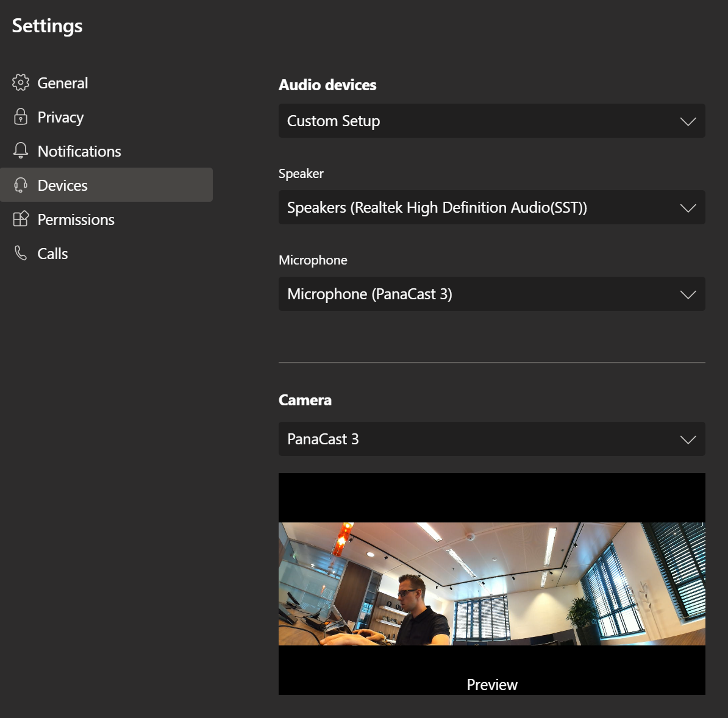The height and width of the screenshot is (718, 728).
Task: Open the Permissions settings page
Action: tap(76, 219)
